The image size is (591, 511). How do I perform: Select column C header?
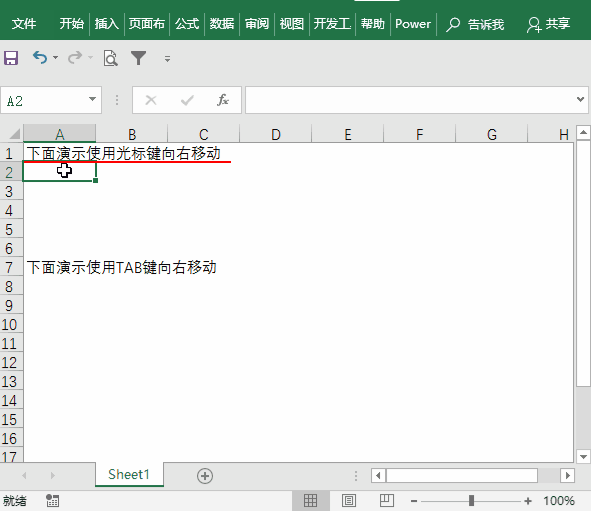coord(204,134)
